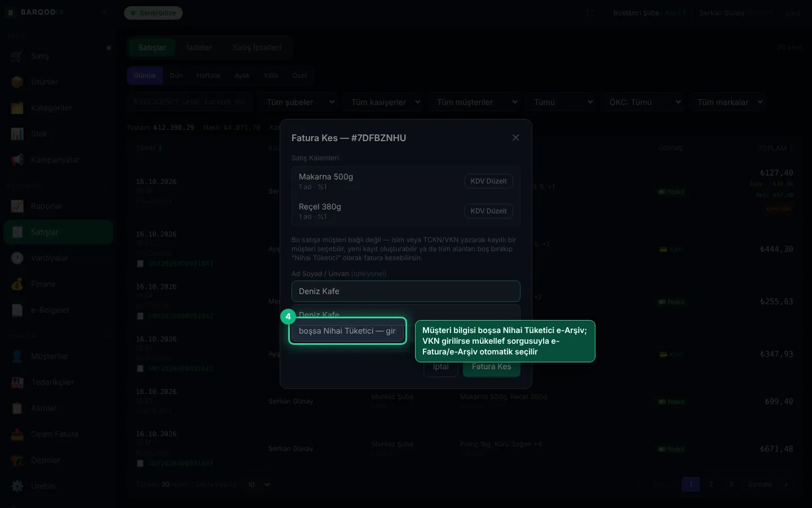Collapse the sidebar with the double chevron
This screenshot has height=508, width=812.
pyautogui.click(x=104, y=12)
